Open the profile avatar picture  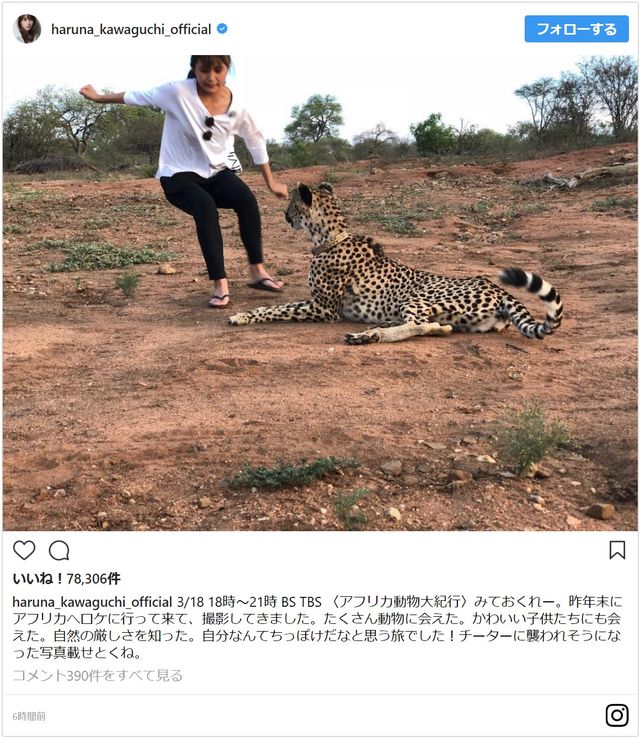point(27,29)
